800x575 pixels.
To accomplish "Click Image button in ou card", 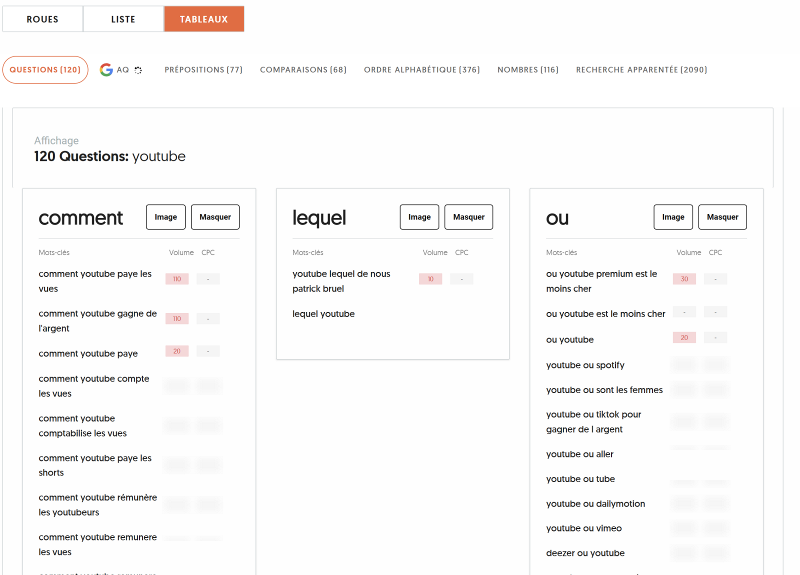I will click(x=673, y=217).
